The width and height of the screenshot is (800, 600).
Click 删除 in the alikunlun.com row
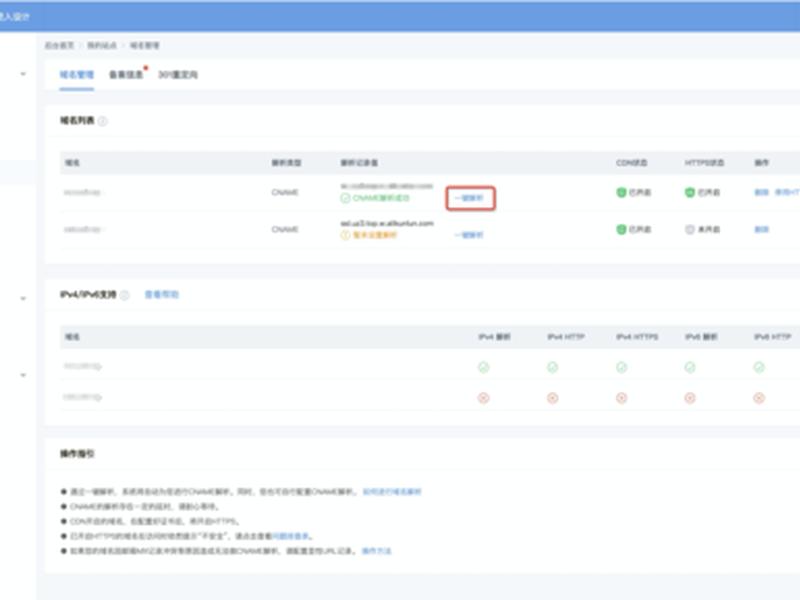click(762, 229)
